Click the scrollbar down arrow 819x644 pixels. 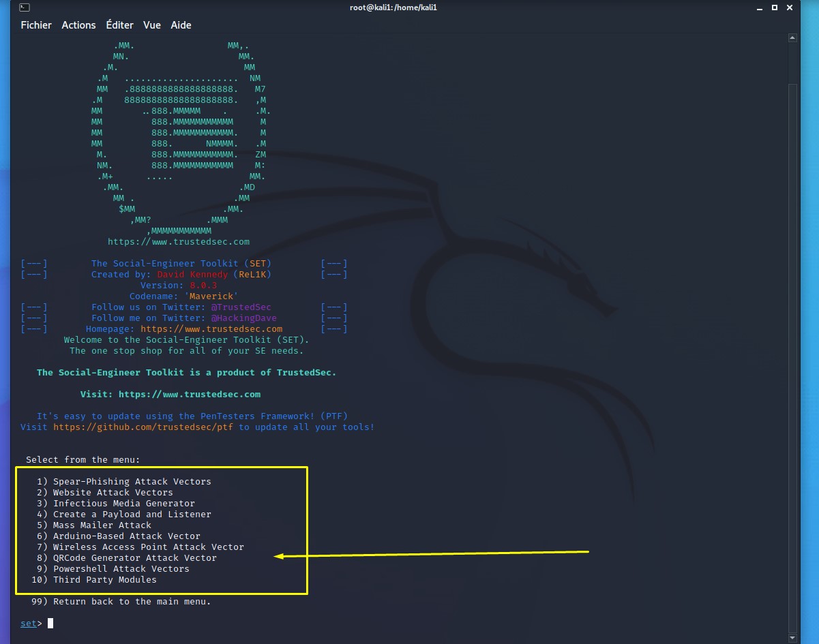(x=793, y=638)
